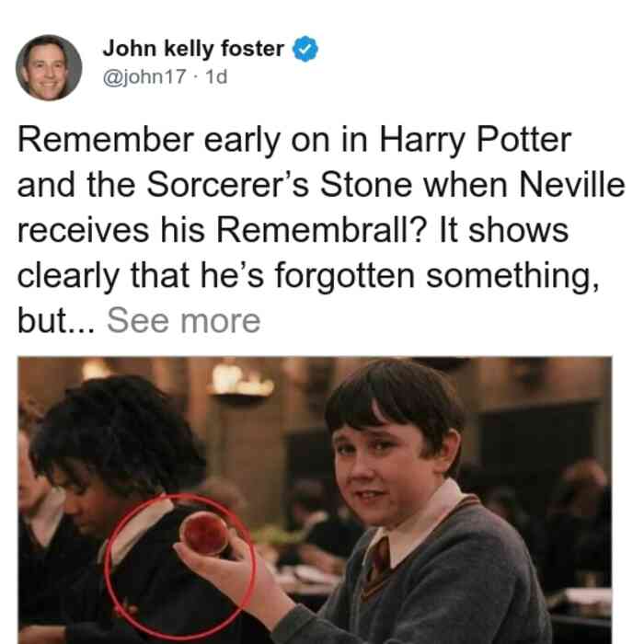Open the John kelly foster display name
Viewport: 644px width, 644px height.
(193, 49)
